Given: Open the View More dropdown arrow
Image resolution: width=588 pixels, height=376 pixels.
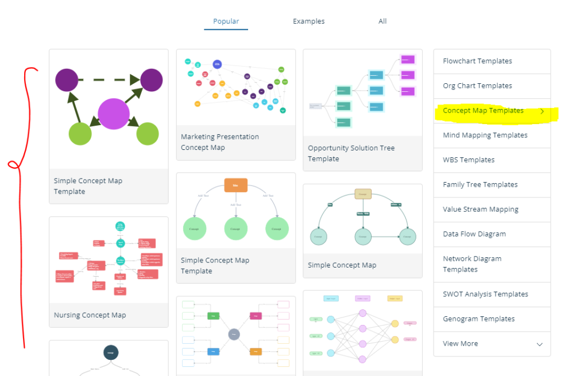Looking at the screenshot, I should (x=539, y=344).
